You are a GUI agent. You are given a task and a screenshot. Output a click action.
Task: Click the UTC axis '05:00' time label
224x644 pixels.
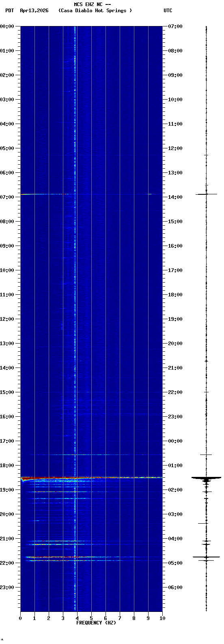point(175,563)
